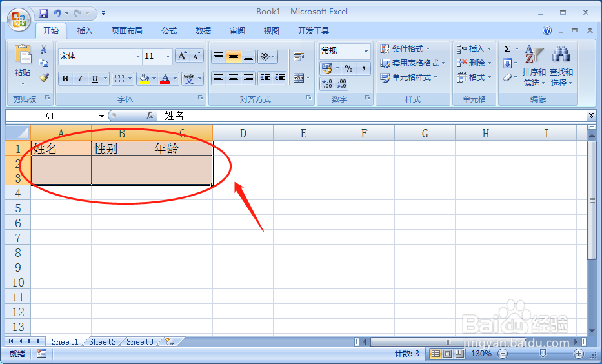
Task: Open fill color dropdown arrow
Action: tap(154, 79)
